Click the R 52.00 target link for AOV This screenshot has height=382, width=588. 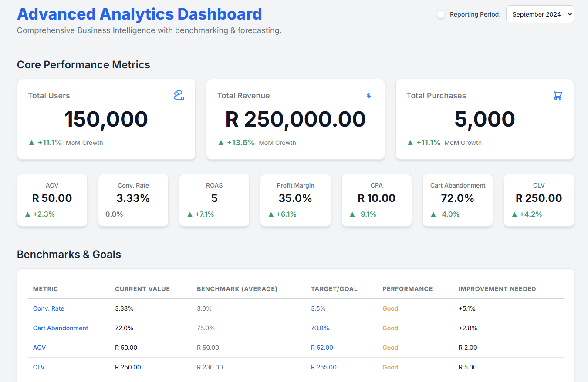point(322,348)
